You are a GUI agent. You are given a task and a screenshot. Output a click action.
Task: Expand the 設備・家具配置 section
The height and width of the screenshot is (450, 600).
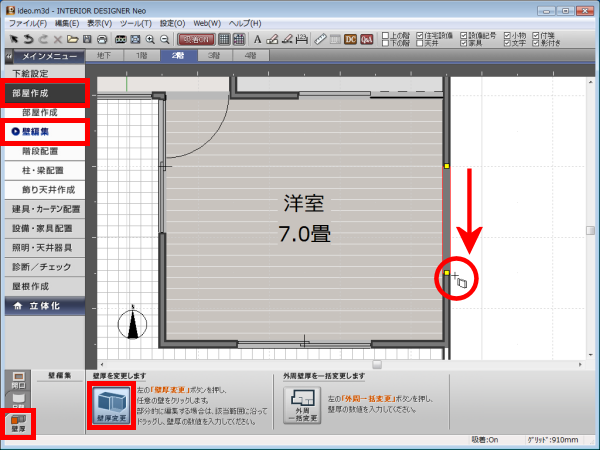click(x=44, y=228)
